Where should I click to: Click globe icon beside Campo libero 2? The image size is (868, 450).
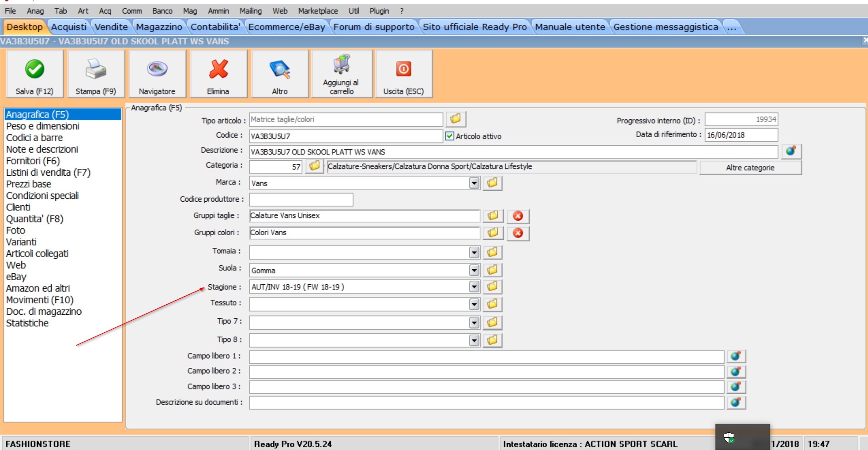(736, 371)
